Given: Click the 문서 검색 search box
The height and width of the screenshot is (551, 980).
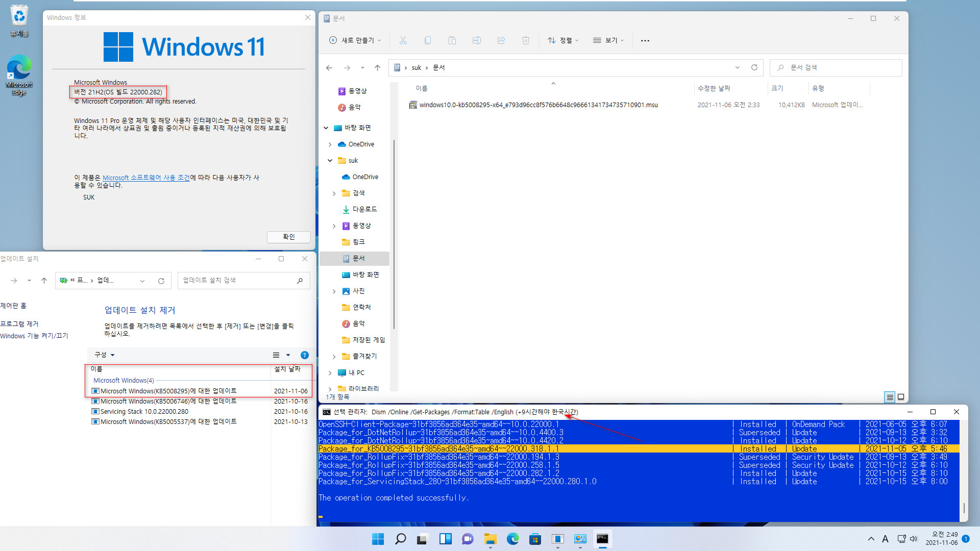Looking at the screenshot, I should point(836,68).
